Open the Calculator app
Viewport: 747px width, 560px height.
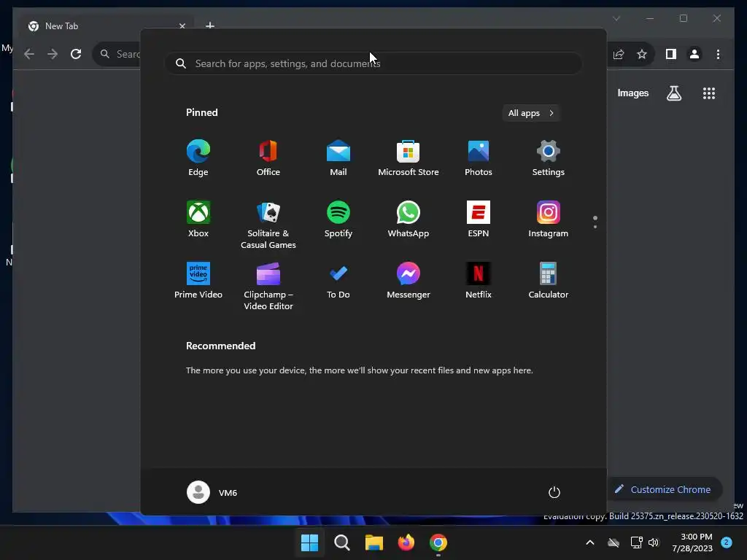coord(549,281)
